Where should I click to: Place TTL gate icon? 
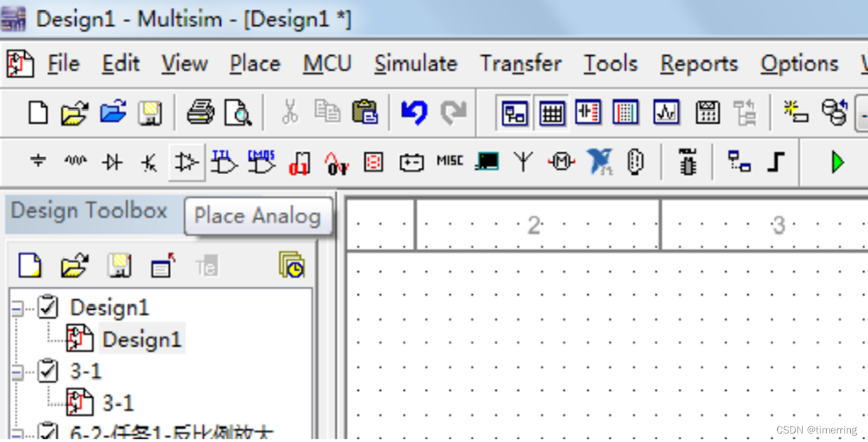point(224,162)
